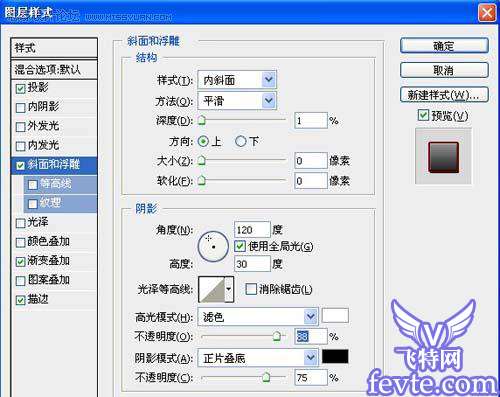The height and width of the screenshot is (397, 500).
Task: Click the black shadow color swatch
Action: 335,356
